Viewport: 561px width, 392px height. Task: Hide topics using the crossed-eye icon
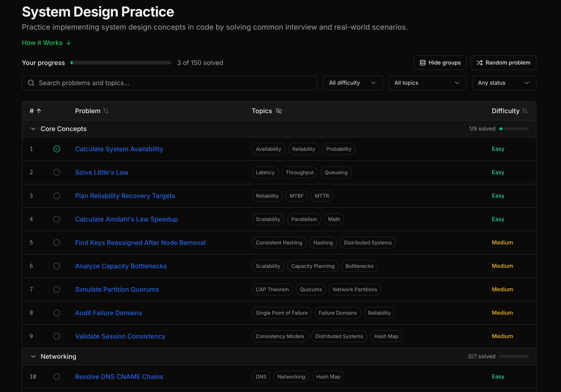pyautogui.click(x=279, y=111)
